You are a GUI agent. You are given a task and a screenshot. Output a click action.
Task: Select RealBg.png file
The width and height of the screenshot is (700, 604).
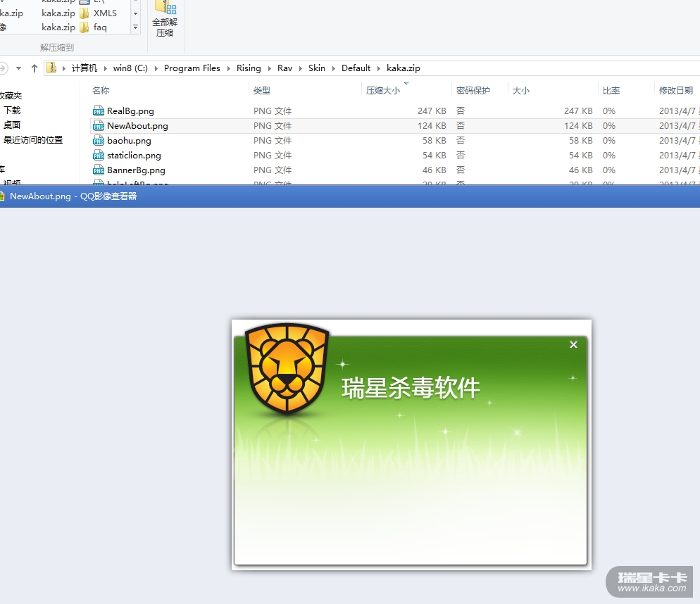tap(130, 111)
